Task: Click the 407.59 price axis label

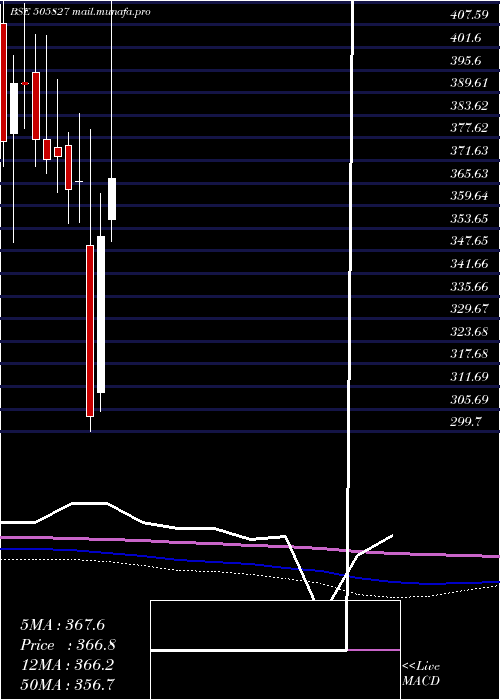Action: [x=469, y=15]
